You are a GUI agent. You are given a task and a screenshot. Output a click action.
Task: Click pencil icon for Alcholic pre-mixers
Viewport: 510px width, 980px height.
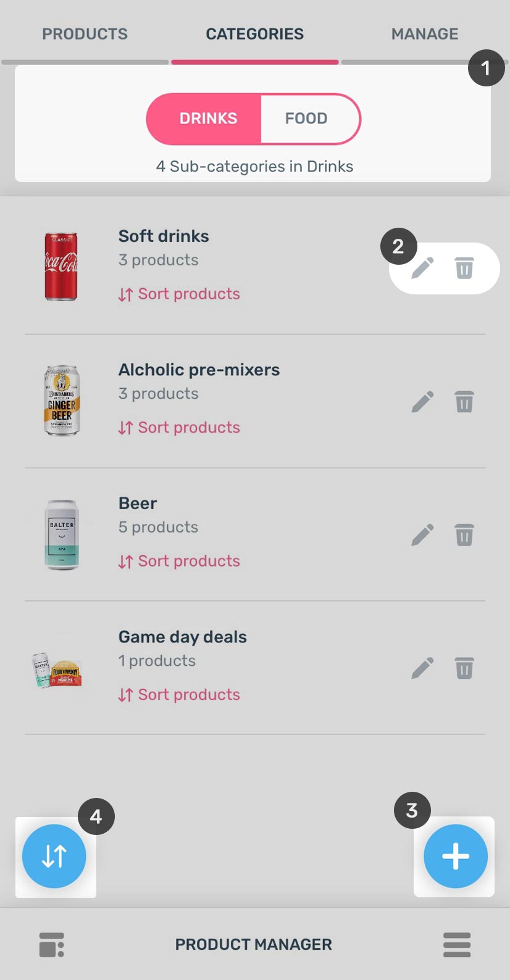[423, 402]
